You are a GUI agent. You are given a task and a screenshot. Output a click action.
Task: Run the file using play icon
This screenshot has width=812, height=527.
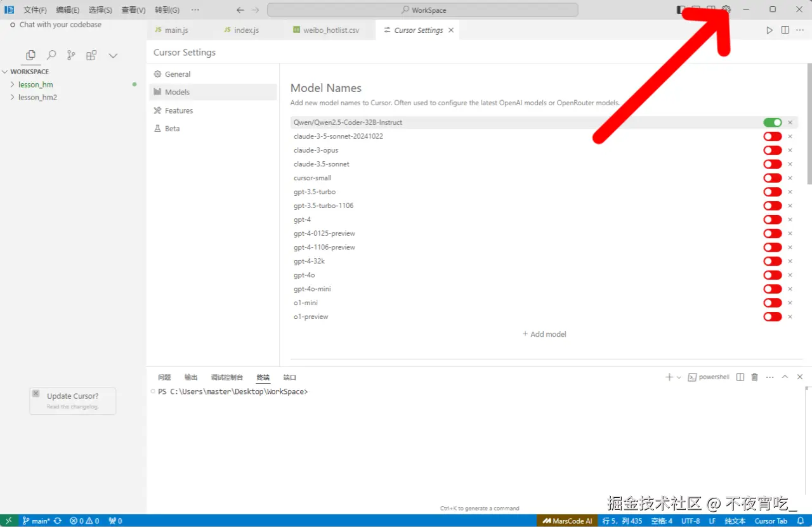click(x=769, y=30)
